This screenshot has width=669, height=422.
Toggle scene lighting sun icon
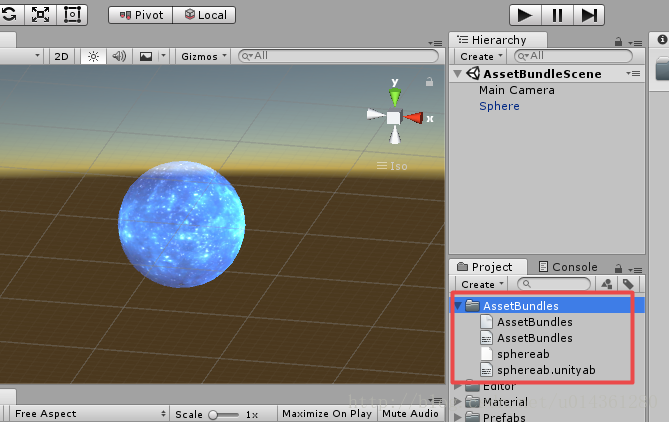[93, 56]
